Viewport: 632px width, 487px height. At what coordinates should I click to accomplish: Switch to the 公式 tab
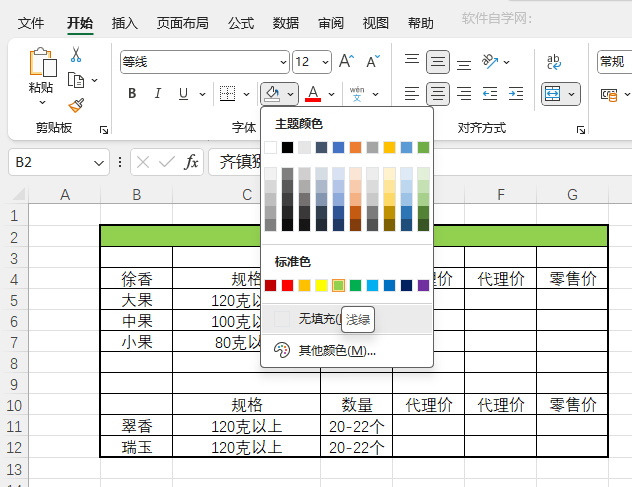pos(241,23)
